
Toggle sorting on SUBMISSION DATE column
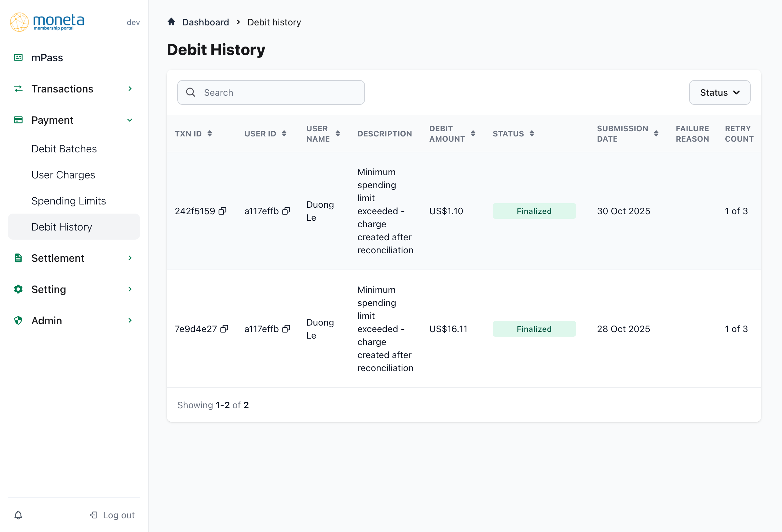(x=657, y=133)
